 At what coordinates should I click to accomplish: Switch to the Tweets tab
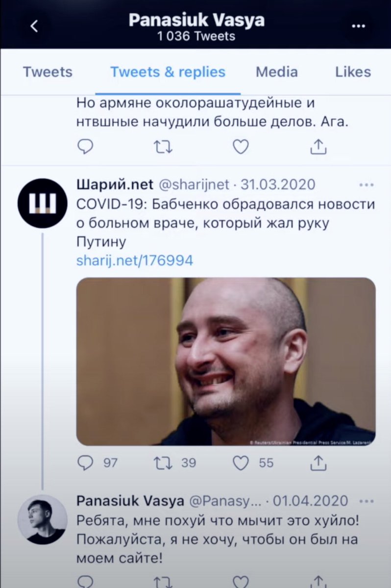pos(48,72)
